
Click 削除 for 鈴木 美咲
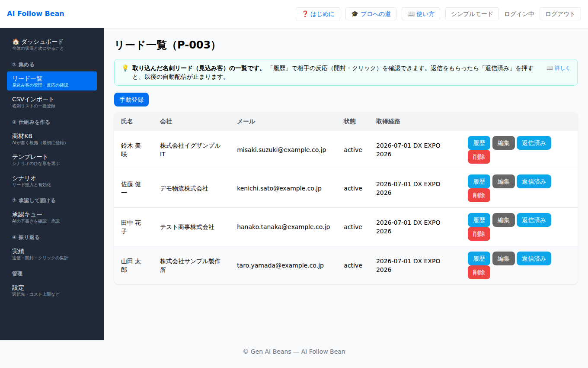[x=479, y=157]
